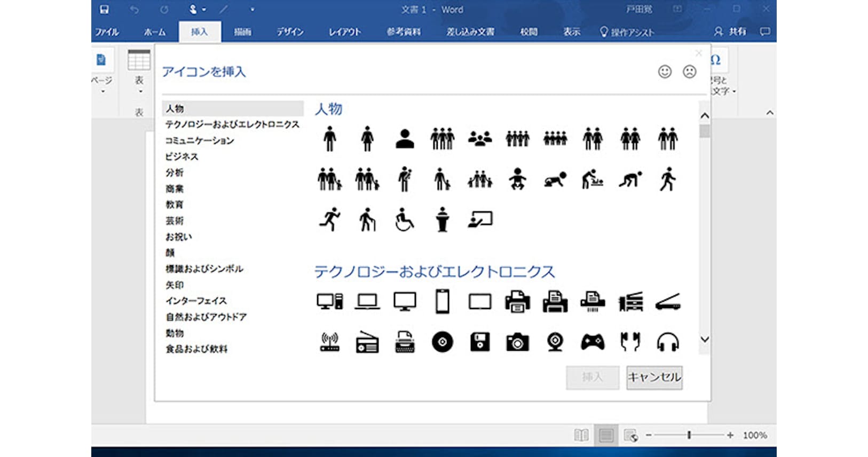Pick the laptop icon
This screenshot has width=868, height=457.
[367, 302]
